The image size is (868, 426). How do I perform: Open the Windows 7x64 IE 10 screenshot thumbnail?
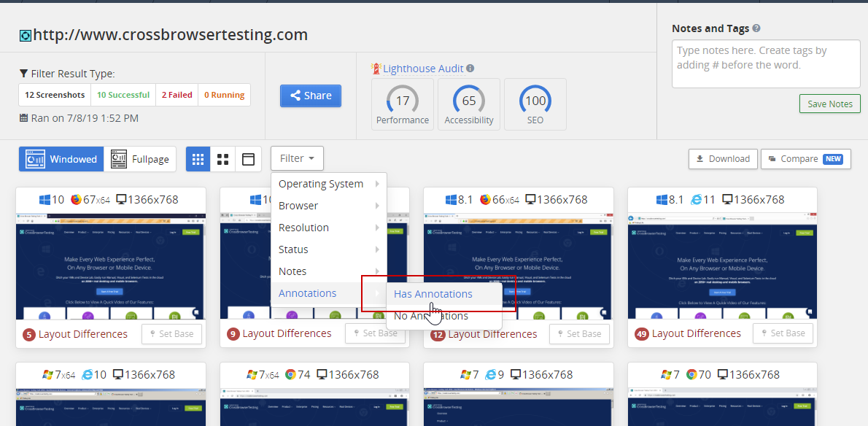[x=111, y=406]
